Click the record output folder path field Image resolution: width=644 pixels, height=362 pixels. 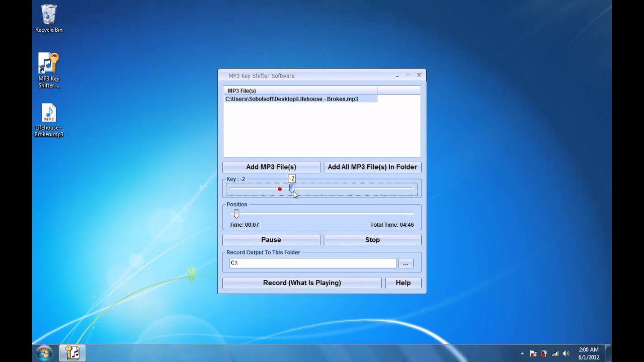coord(313,263)
